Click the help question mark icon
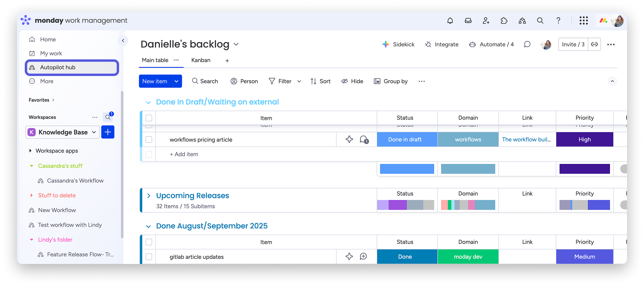 click(x=558, y=21)
